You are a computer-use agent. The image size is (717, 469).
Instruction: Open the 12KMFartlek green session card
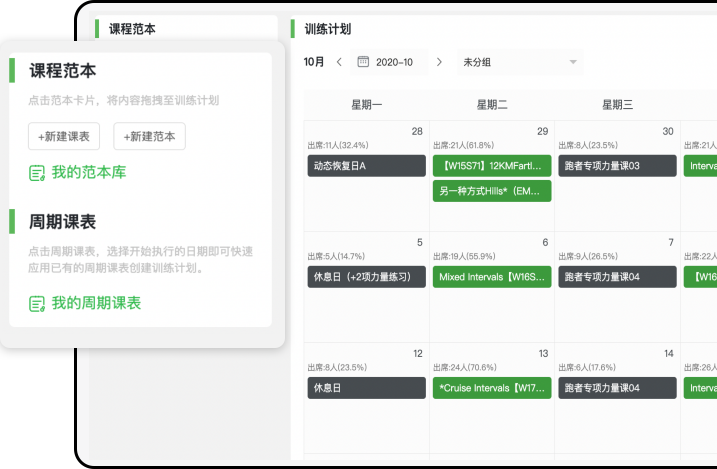pos(492,166)
